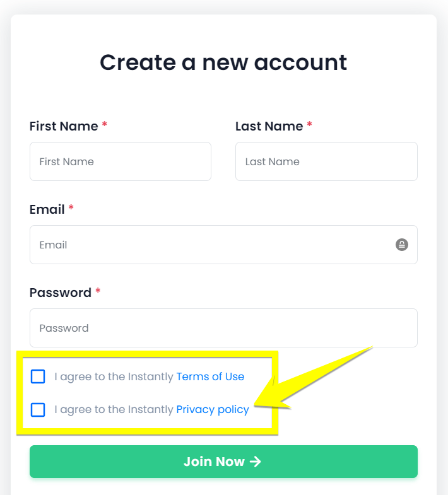Click the First Name field label
448x495 pixels.
pyautogui.click(x=64, y=126)
